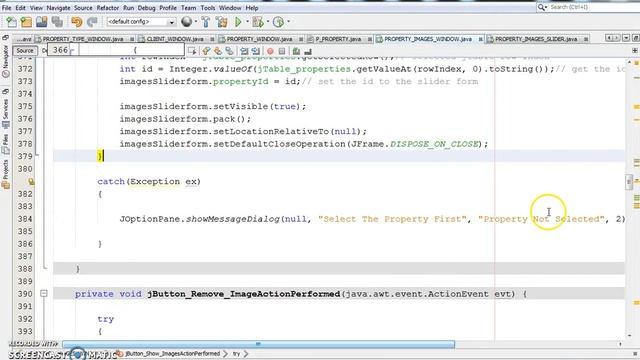The height and width of the screenshot is (360, 640).
Task: Open the Tools menu
Action: pos(208,8)
